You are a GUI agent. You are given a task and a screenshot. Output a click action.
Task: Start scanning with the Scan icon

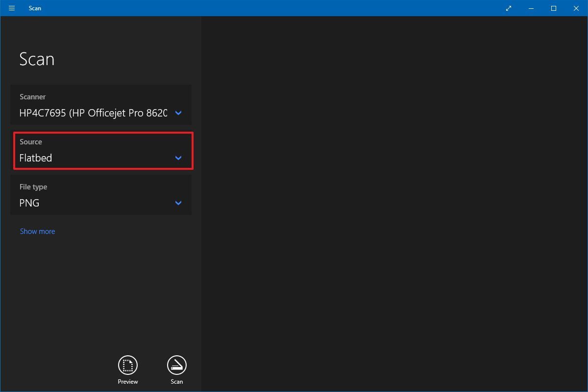[177, 365]
